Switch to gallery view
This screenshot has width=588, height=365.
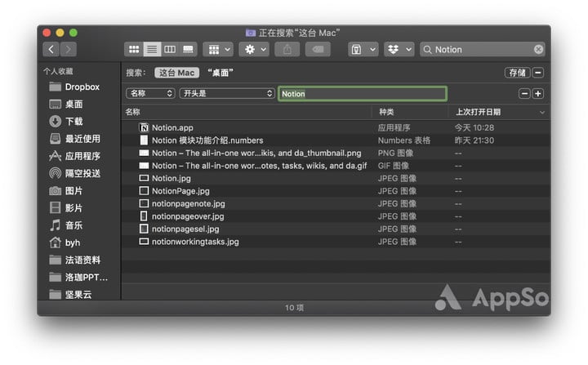[188, 49]
